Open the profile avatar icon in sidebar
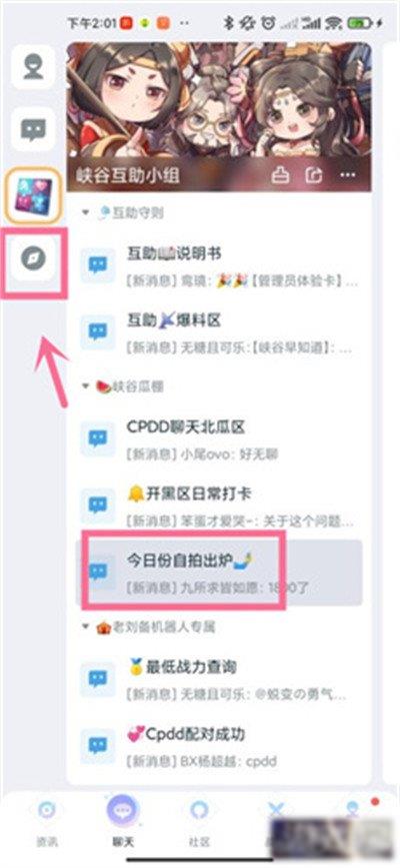400x868 pixels. 33,67
